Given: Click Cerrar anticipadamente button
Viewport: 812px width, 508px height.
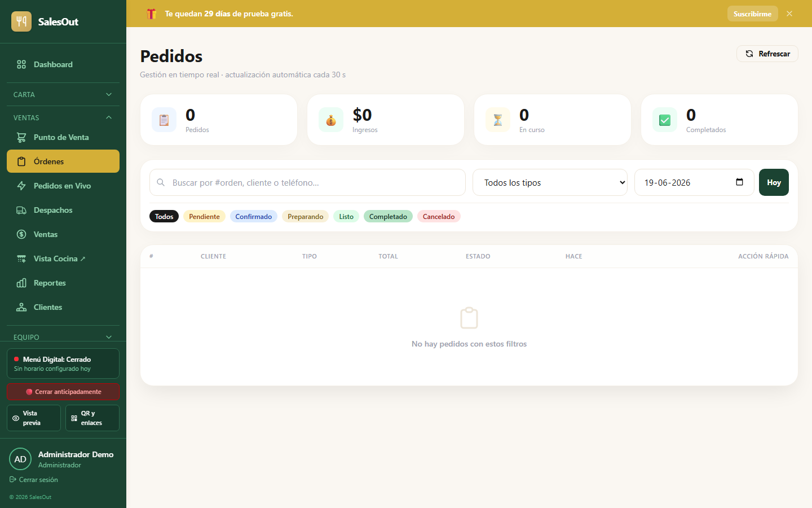Looking at the screenshot, I should tap(63, 392).
